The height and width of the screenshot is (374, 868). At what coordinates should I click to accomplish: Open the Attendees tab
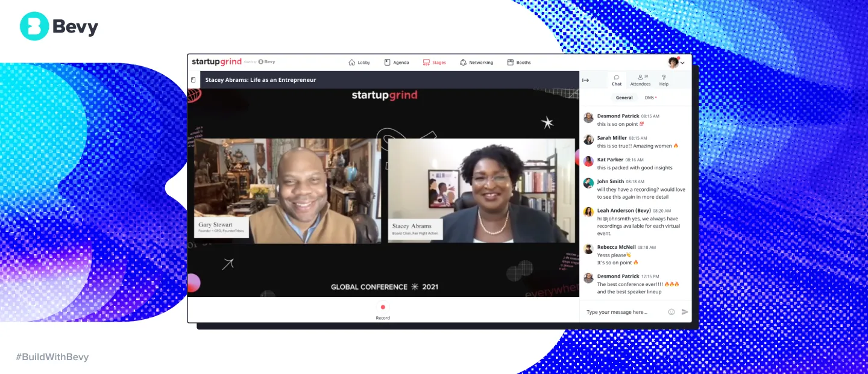640,80
